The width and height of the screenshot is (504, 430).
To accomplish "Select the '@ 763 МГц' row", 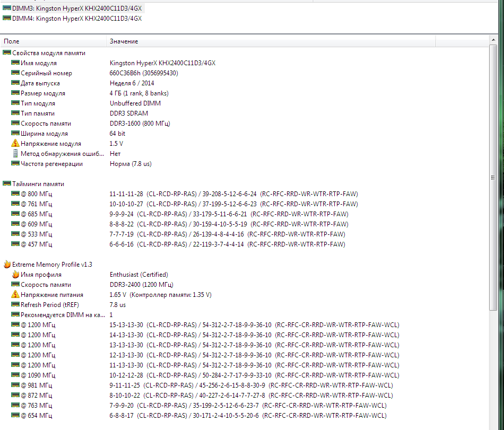I will 199,405.
